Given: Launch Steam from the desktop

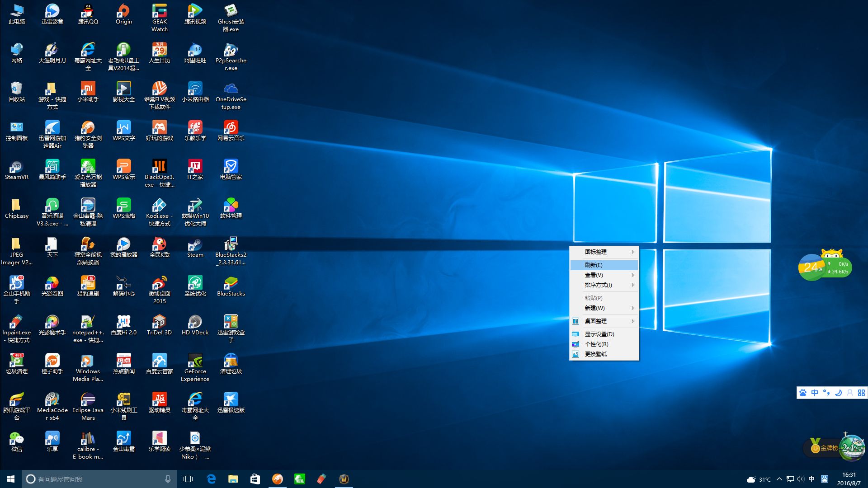Looking at the screenshot, I should click(x=195, y=247).
